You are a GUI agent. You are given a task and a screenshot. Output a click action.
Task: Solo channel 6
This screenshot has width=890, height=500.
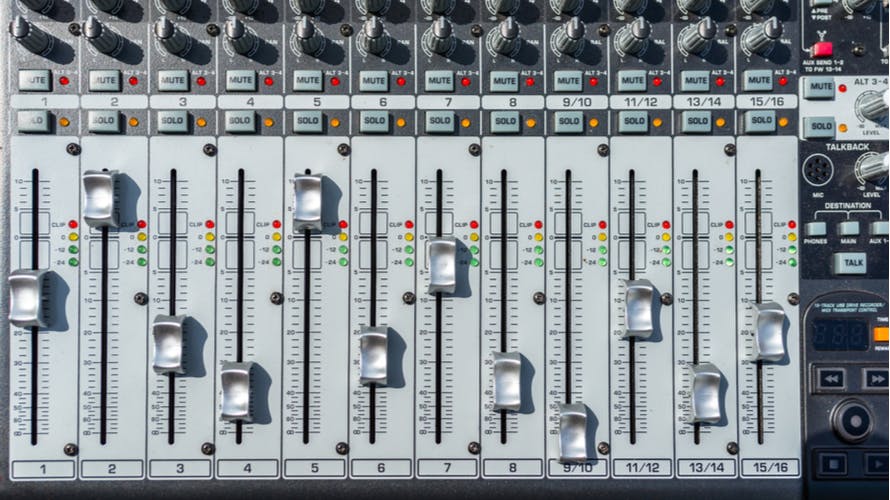(374, 121)
